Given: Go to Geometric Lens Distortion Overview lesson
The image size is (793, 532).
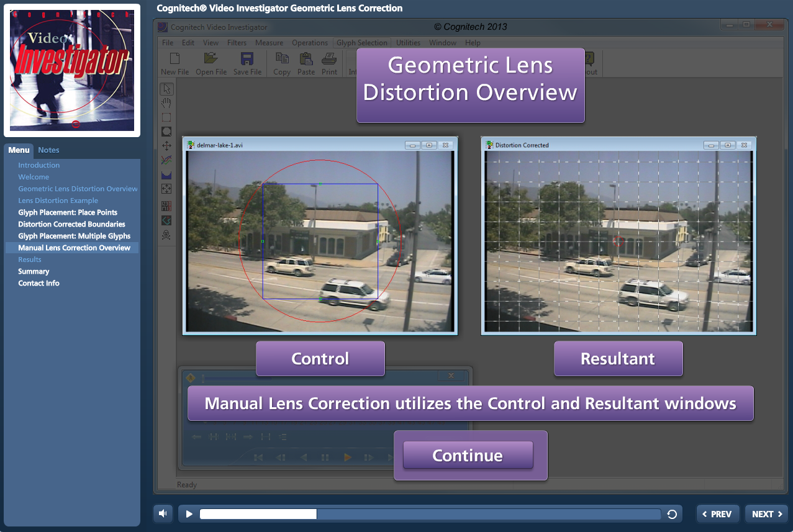Looking at the screenshot, I should tap(78, 189).
